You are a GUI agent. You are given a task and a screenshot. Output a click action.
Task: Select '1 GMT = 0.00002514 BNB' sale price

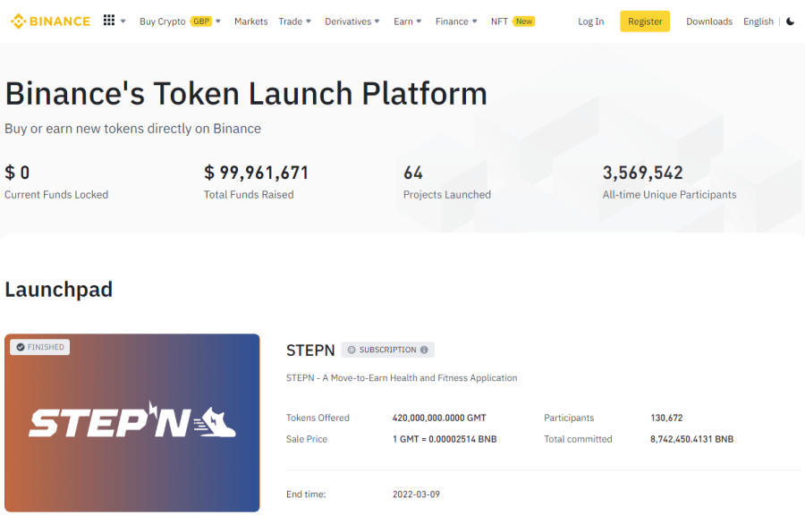[x=445, y=439]
